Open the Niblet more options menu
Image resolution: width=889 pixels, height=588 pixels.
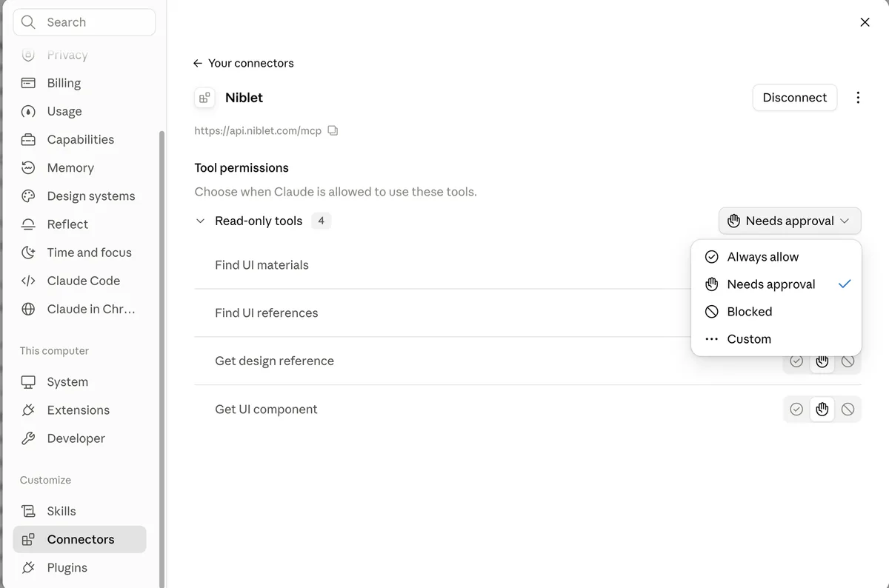tap(858, 98)
